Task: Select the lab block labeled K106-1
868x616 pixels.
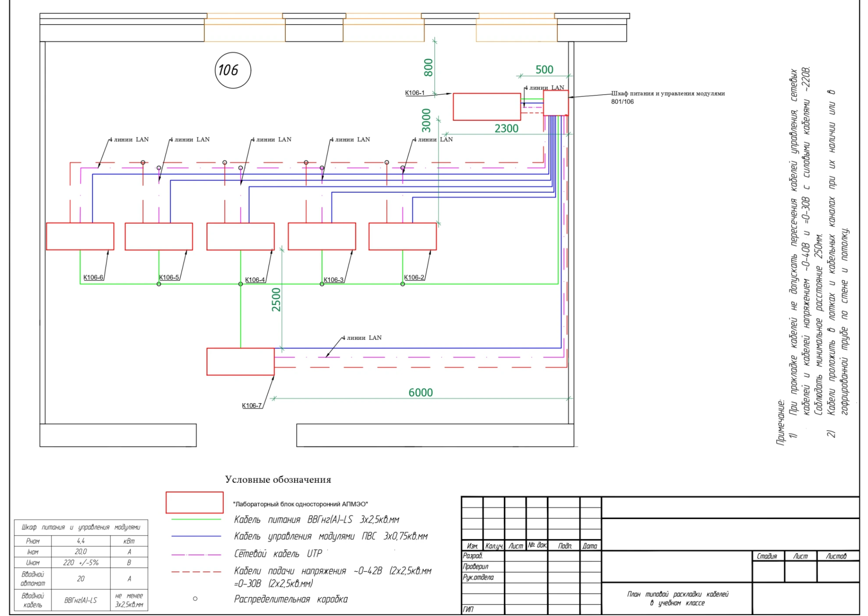Action: (486, 107)
